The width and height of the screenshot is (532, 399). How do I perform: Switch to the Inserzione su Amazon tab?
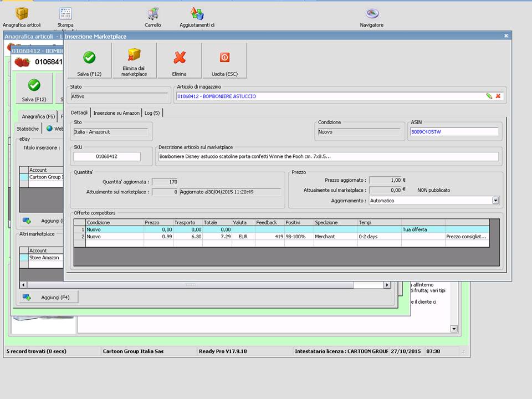point(116,113)
